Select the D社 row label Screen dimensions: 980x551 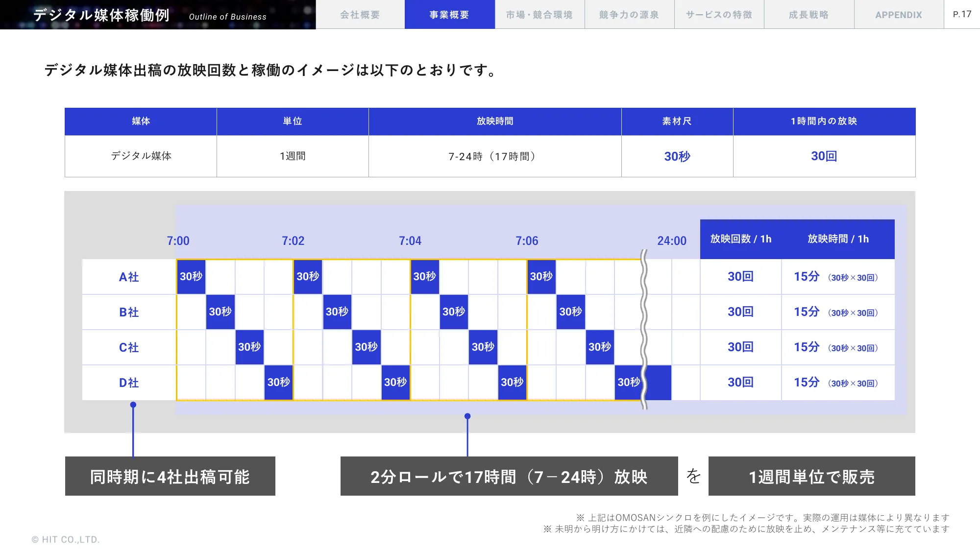pyautogui.click(x=130, y=383)
